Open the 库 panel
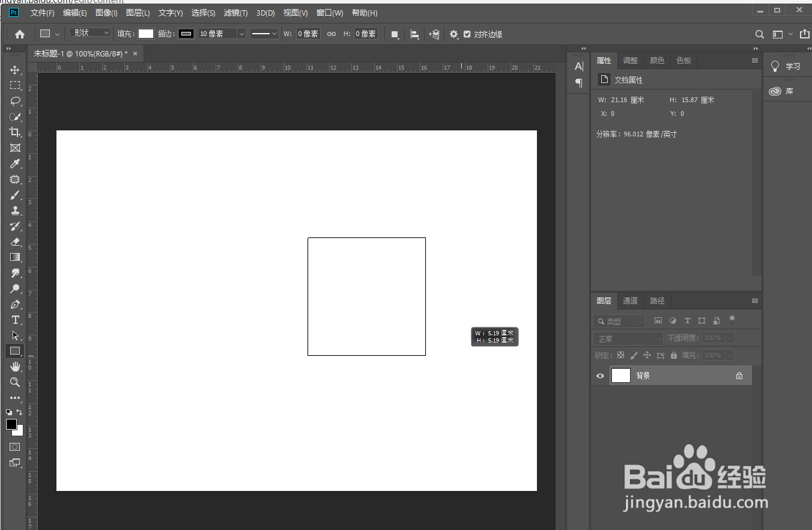Screen dimensions: 812x530 [x=782, y=91]
